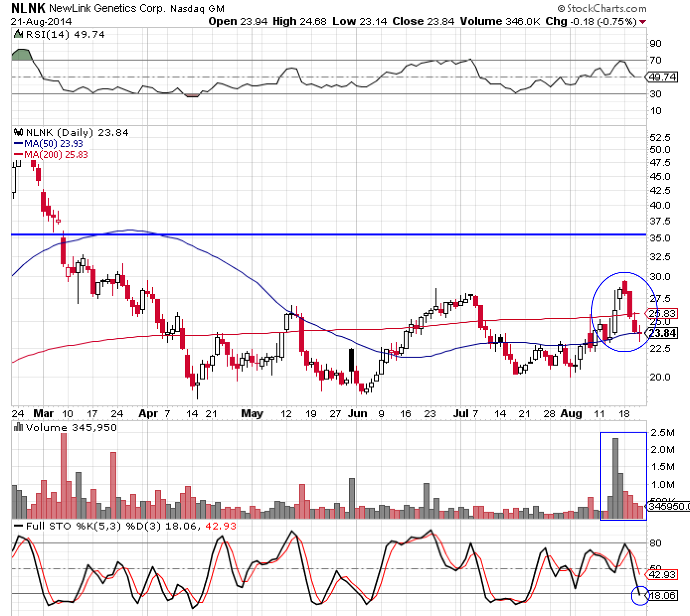Click the Close 23.84 value
690x616 pixels.
tap(424, 21)
